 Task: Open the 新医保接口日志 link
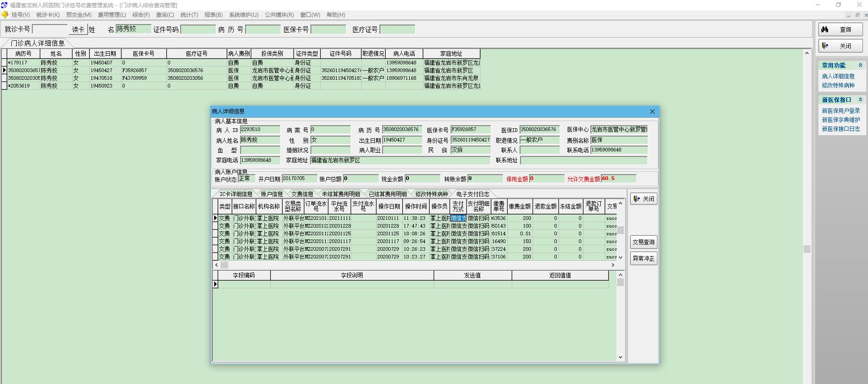[841, 129]
